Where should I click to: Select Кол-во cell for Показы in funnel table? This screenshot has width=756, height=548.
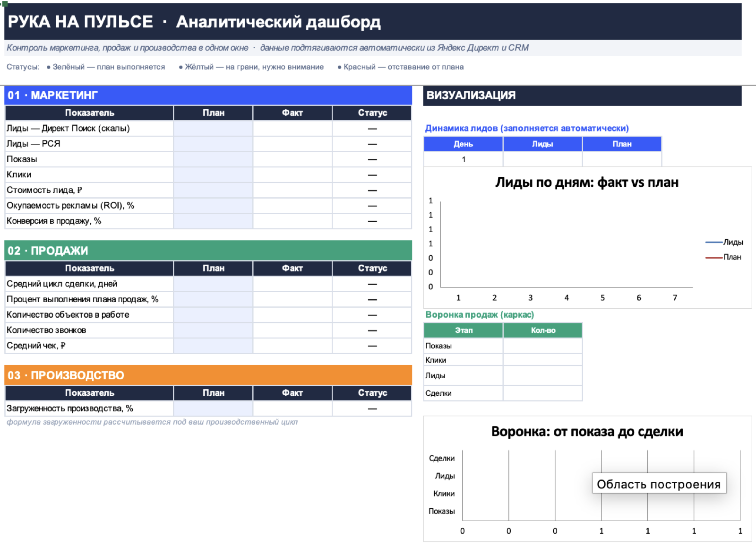tap(542, 346)
